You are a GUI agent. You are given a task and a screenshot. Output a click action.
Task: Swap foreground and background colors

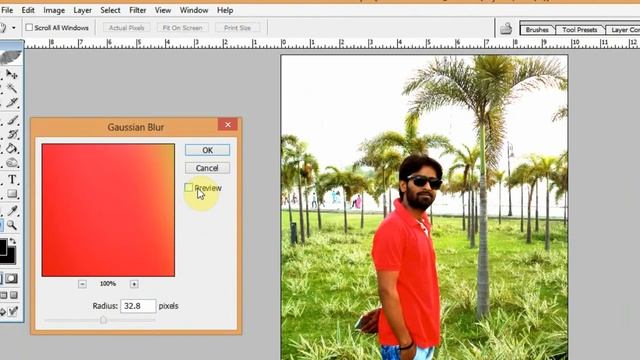click(x=12, y=242)
